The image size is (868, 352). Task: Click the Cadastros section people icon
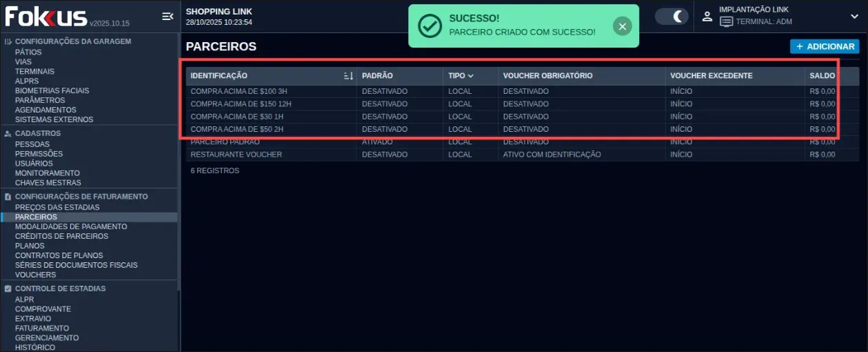[8, 133]
